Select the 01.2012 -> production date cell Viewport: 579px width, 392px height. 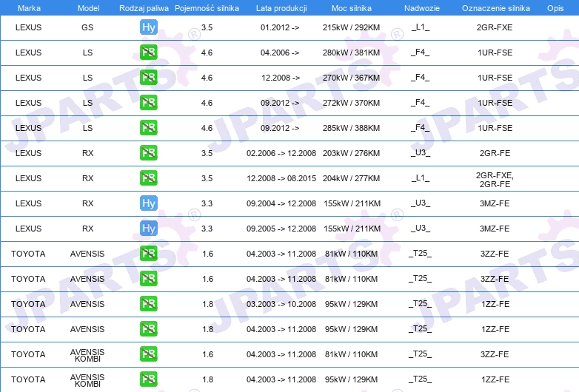coord(280,27)
